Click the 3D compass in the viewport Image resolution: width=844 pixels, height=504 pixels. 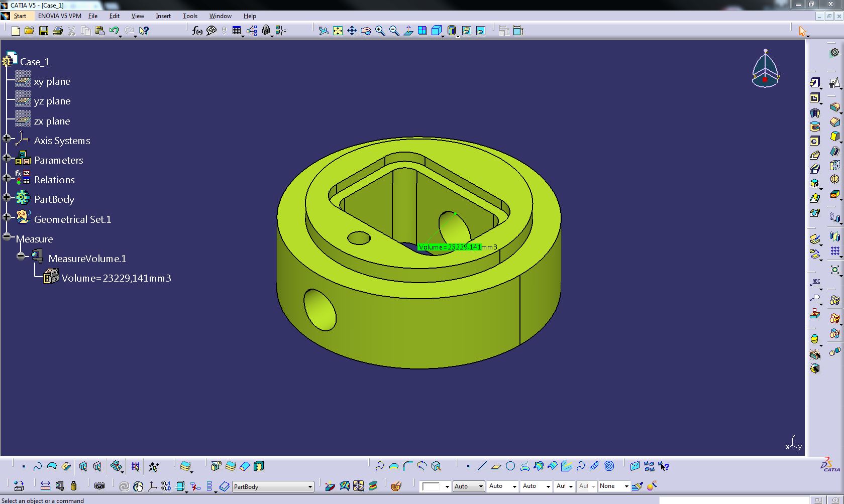[765, 69]
